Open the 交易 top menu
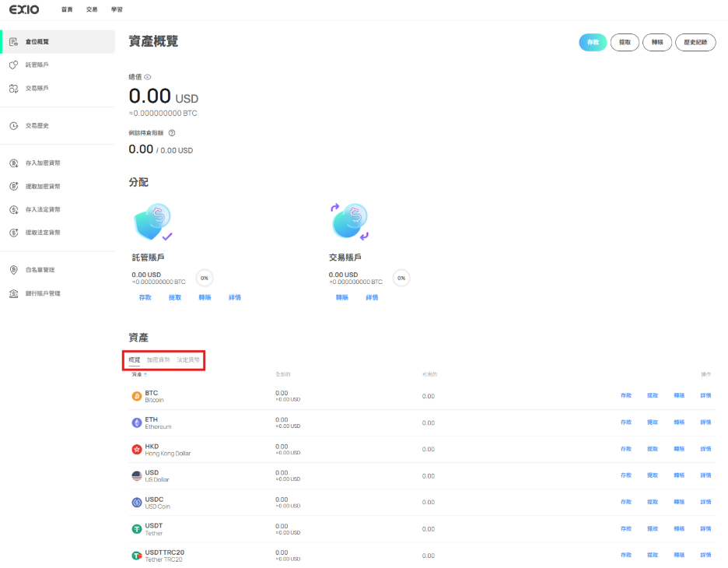The width and height of the screenshot is (728, 568). point(92,9)
